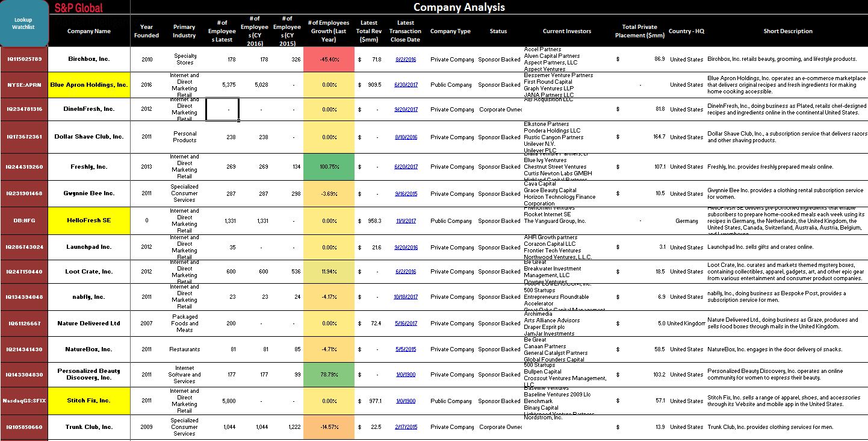The height and width of the screenshot is (441, 868).
Task: Select the Company Name column header
Action: 89,31
